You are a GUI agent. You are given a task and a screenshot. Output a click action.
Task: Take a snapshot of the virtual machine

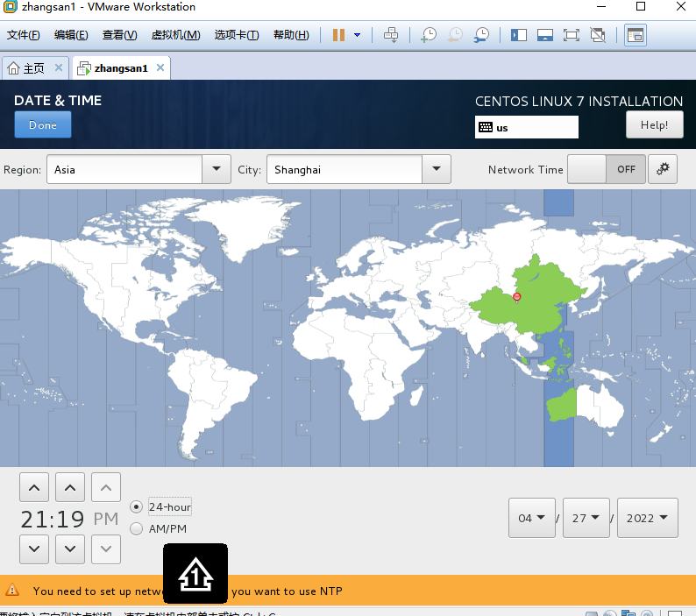[x=429, y=35]
